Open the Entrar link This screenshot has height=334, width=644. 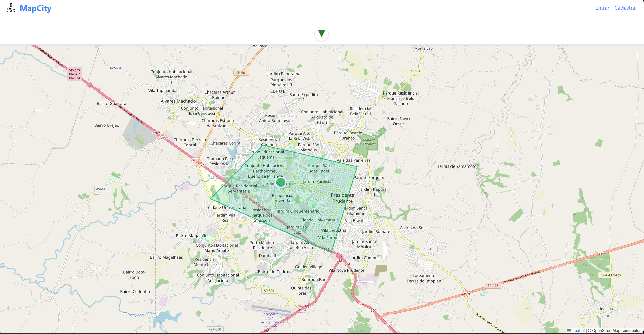click(602, 8)
